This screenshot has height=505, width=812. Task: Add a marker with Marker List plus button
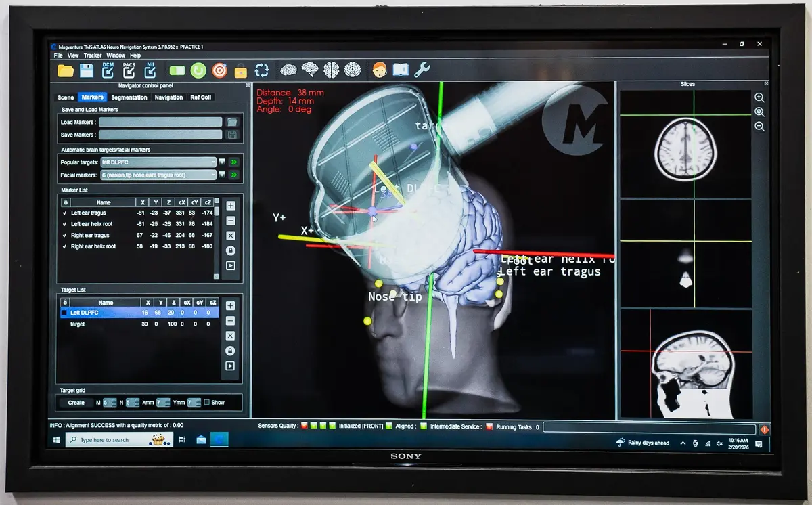[231, 206]
